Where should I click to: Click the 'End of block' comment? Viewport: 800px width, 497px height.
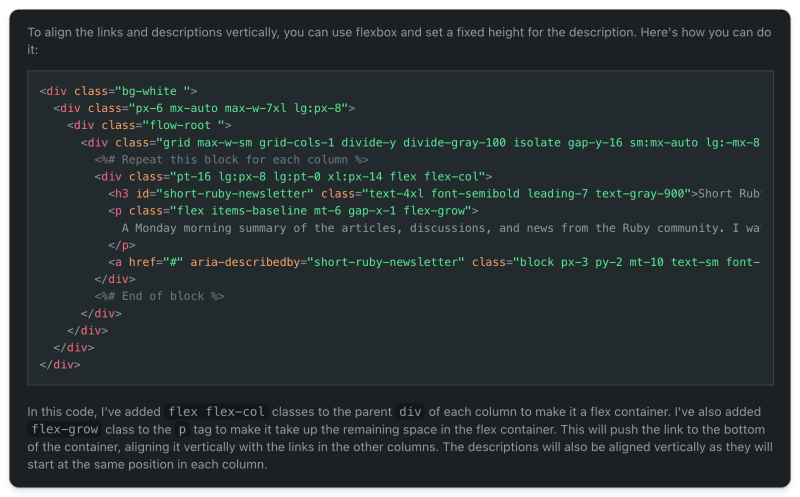click(x=159, y=296)
